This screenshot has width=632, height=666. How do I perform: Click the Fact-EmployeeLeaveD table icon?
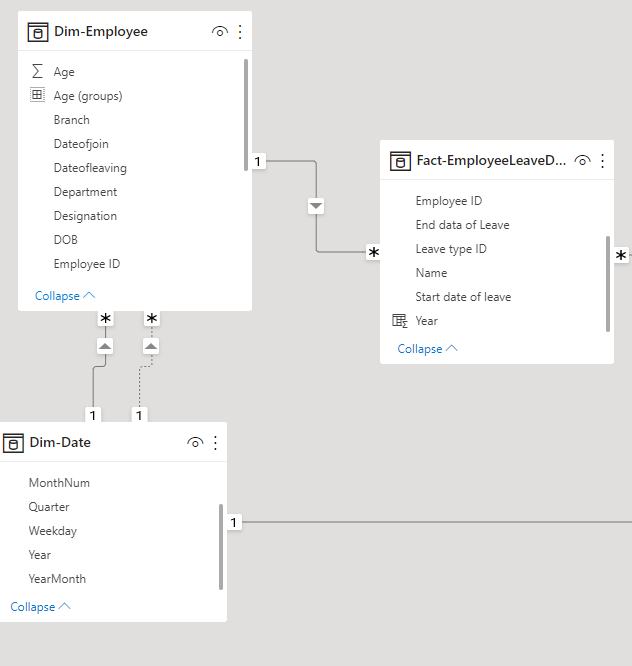[x=400, y=161]
